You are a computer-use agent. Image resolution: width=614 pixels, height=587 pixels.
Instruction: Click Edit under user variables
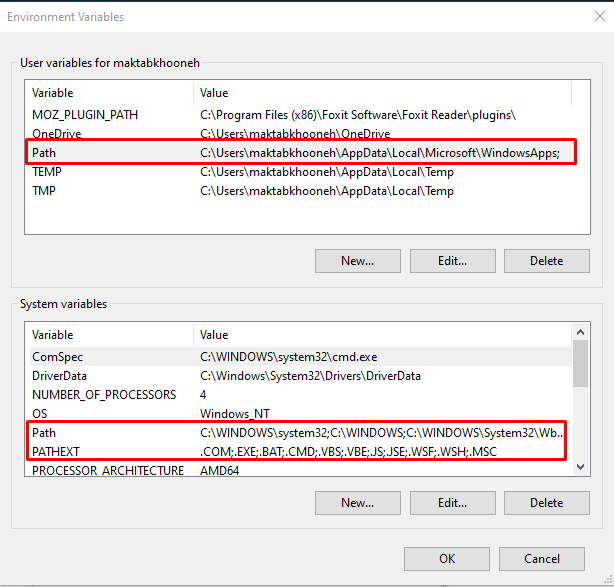pos(452,261)
